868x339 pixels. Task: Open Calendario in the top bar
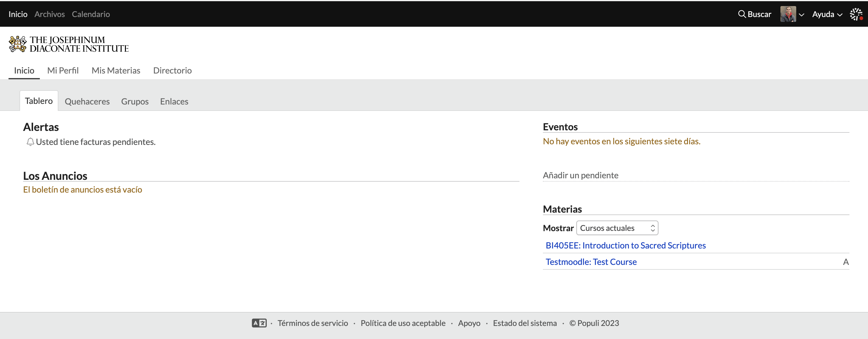tap(91, 14)
